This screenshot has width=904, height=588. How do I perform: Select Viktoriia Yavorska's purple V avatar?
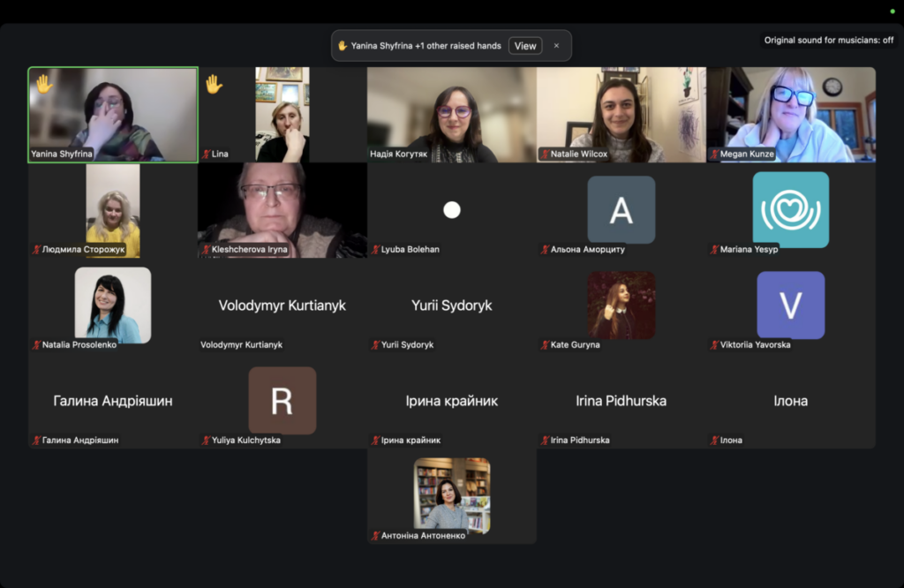[790, 305]
